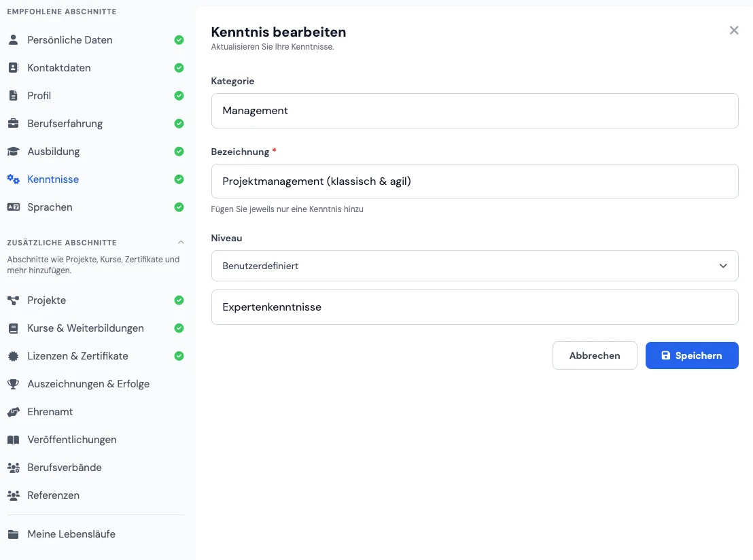Go to Veröffentlichungen section
The width and height of the screenshot is (753, 560).
(96, 440)
